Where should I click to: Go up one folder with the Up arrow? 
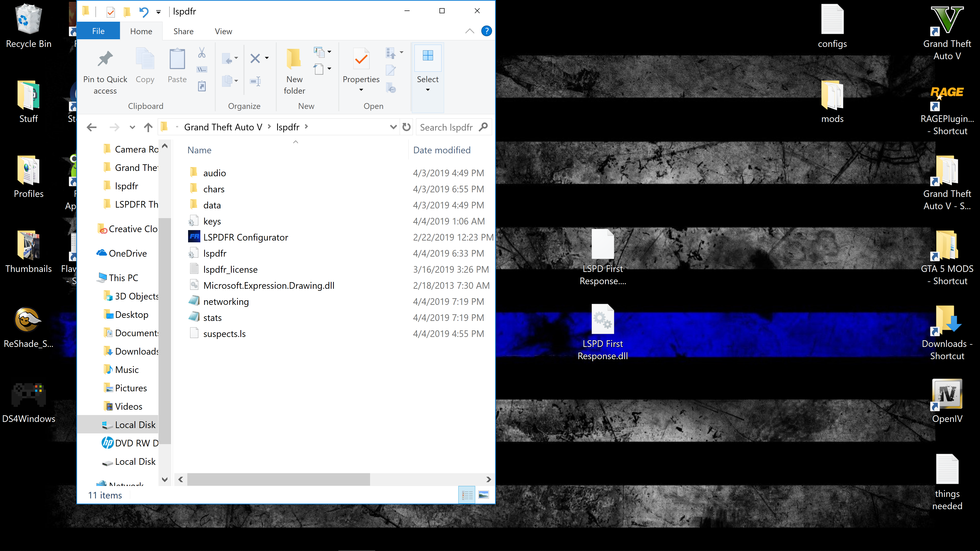[x=148, y=127]
